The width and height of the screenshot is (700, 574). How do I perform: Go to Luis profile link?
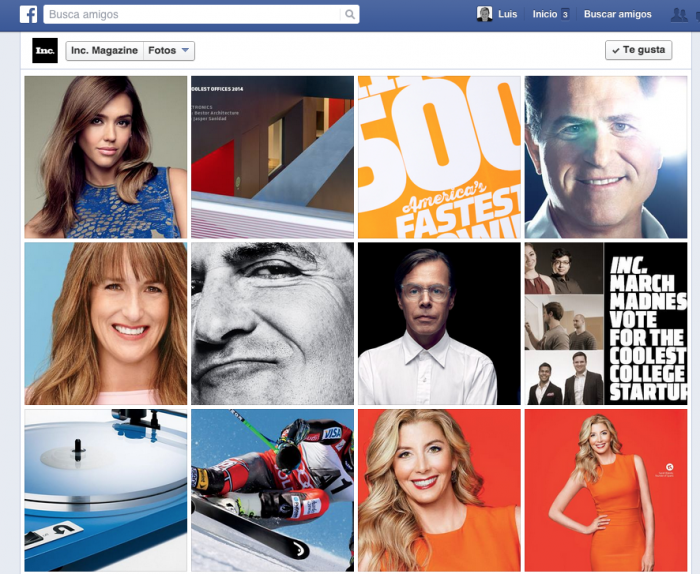point(508,14)
